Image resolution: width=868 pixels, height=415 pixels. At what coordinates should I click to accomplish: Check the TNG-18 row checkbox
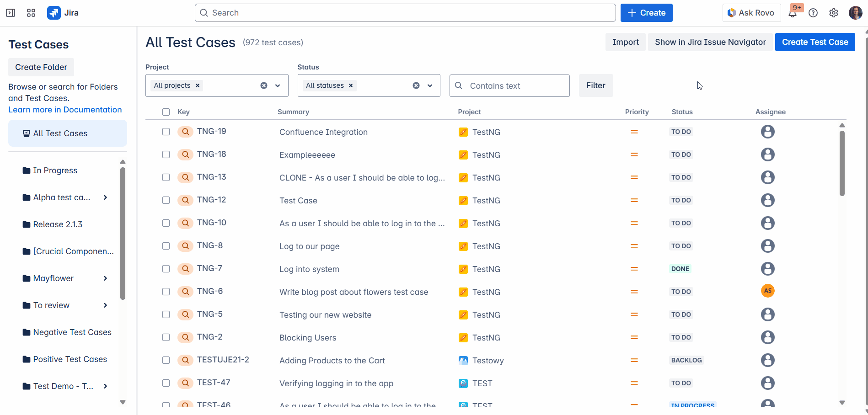coord(166,154)
